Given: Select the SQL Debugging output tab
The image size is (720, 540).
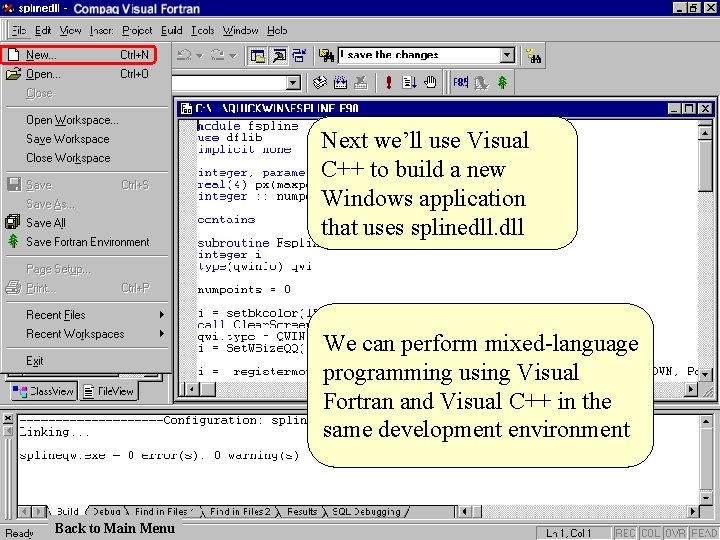Looking at the screenshot, I should 366,512.
